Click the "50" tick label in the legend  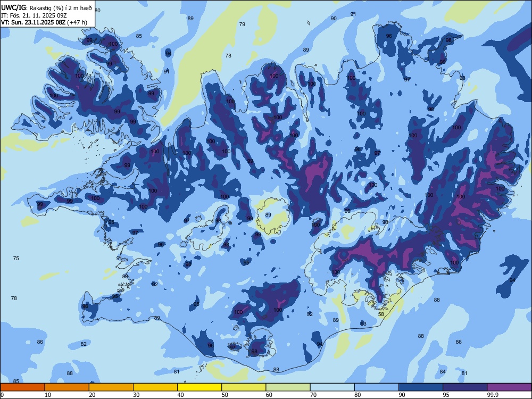pyautogui.click(x=225, y=395)
